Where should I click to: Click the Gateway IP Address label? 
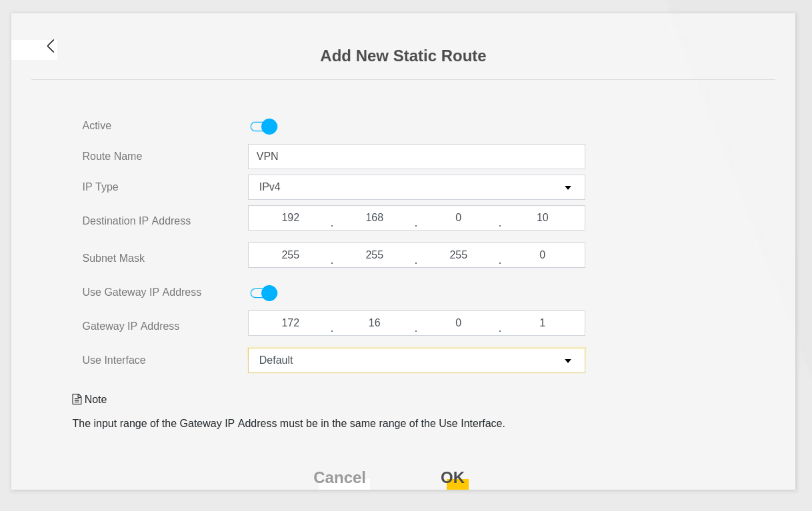131,326
